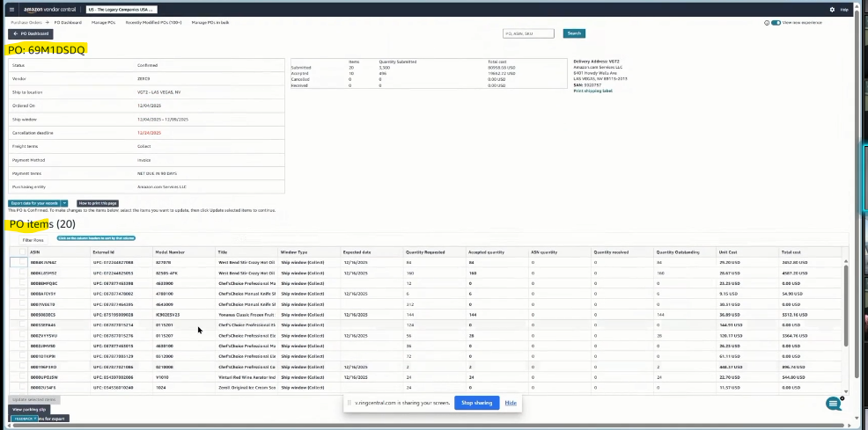The height and width of the screenshot is (430, 868).
Task: Click UPC: 075195009028 cell
Action: coord(113,315)
